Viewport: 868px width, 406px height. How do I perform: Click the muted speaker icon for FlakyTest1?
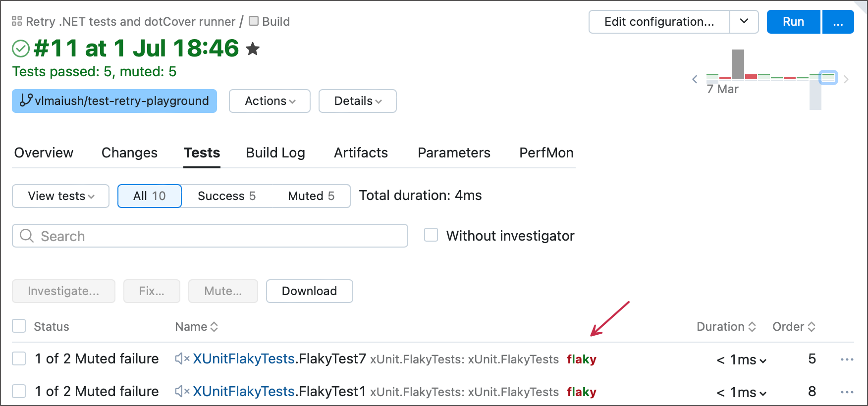point(182,392)
